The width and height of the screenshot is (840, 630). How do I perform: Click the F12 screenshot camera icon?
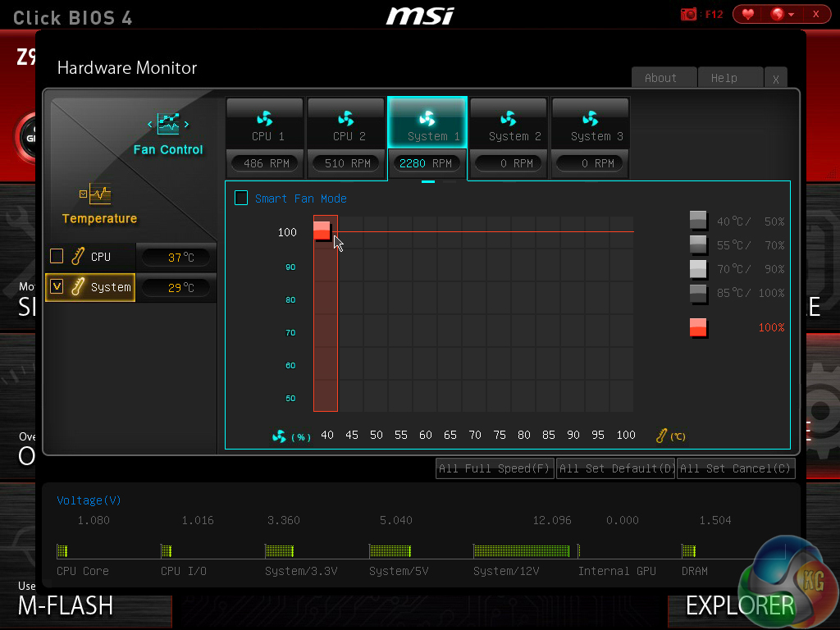(x=688, y=14)
